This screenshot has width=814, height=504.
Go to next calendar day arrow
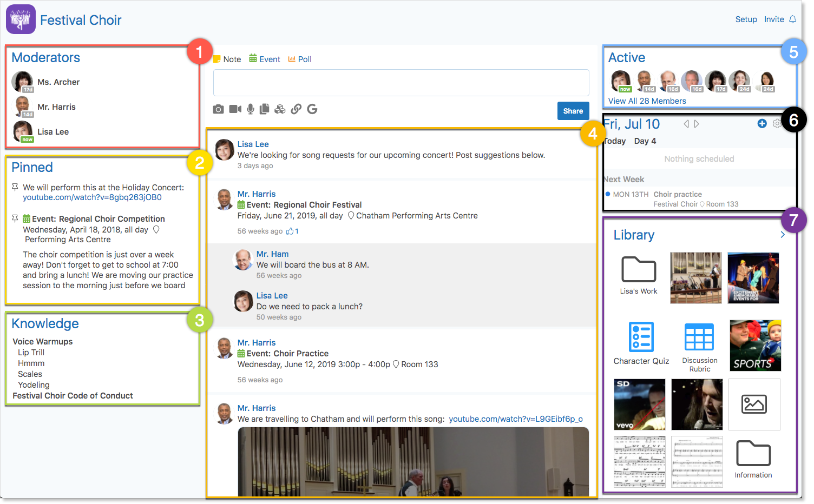click(697, 124)
